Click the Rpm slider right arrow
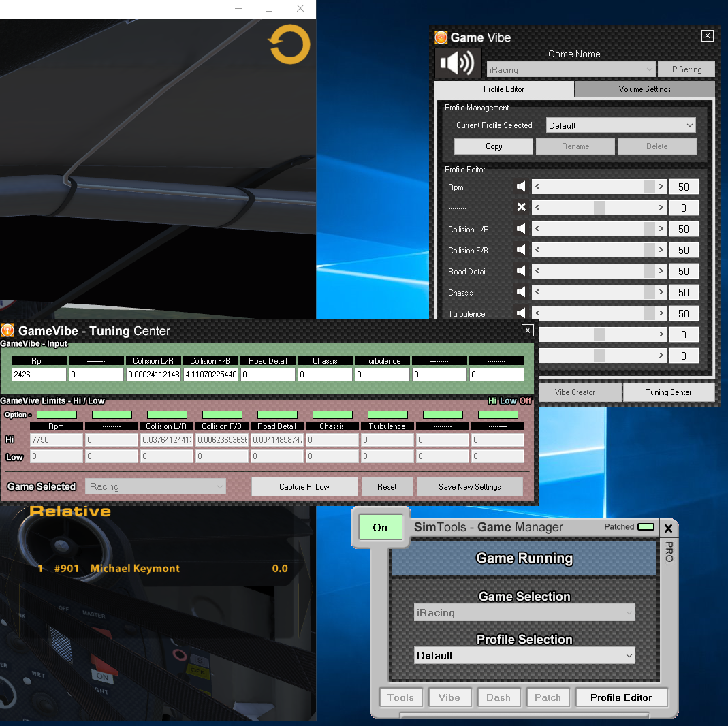Screen dimensions: 728x726 click(x=661, y=187)
